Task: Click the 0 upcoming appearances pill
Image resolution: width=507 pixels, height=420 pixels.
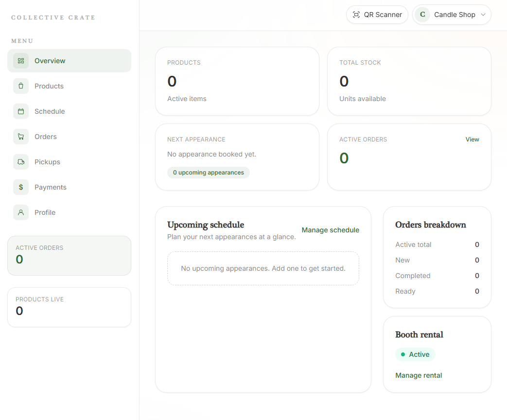Action: pyautogui.click(x=208, y=173)
